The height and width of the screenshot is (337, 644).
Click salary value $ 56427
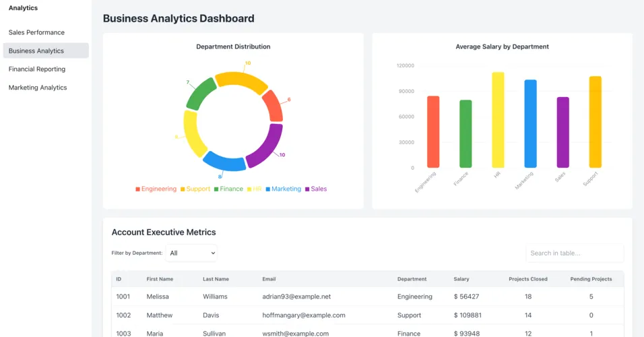[x=467, y=297]
